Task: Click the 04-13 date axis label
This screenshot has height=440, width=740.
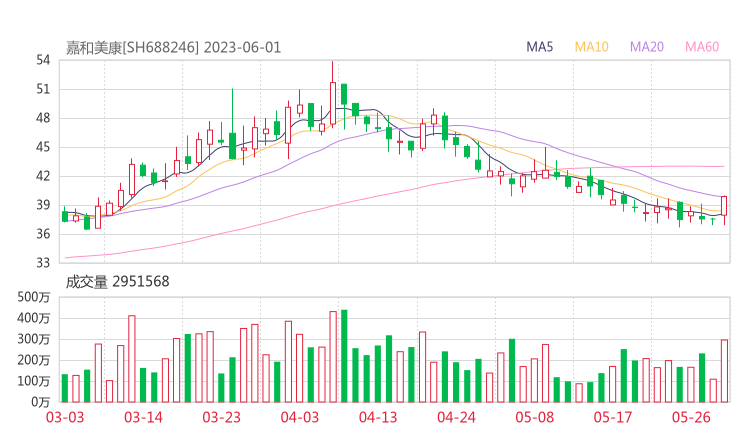Action: tap(378, 417)
